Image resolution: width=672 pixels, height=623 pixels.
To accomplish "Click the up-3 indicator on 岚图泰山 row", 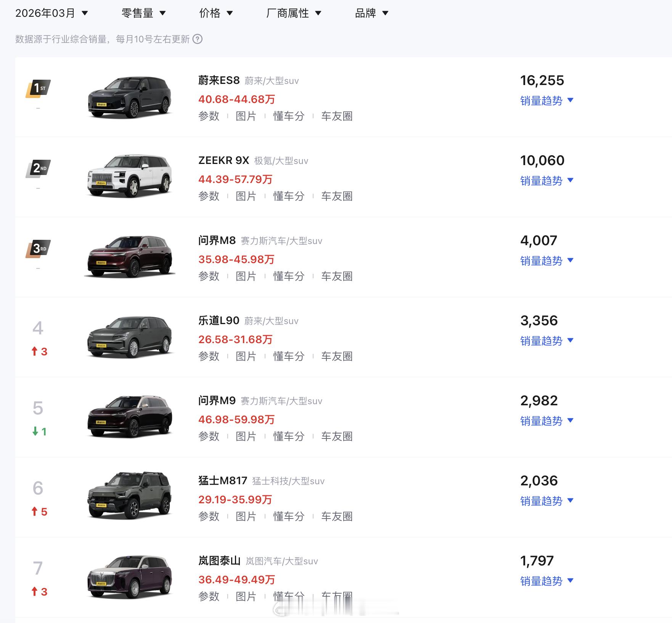I will pyautogui.click(x=39, y=592).
